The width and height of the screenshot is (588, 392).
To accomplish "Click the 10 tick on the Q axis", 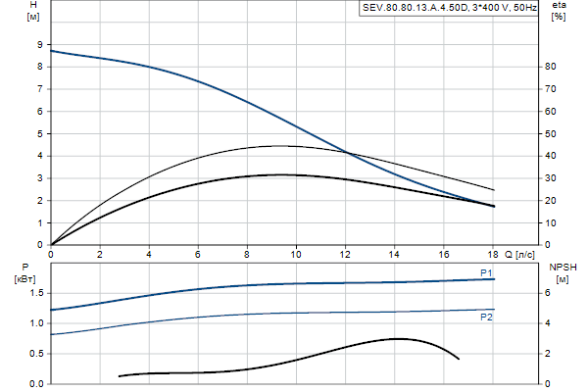I will tap(296, 254).
